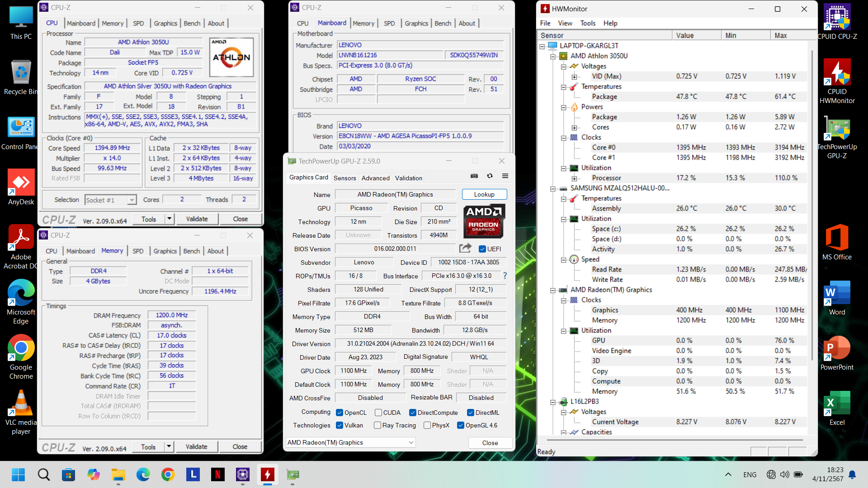Launch AnyDesk from the desktop
868x488 pixels.
(21, 187)
